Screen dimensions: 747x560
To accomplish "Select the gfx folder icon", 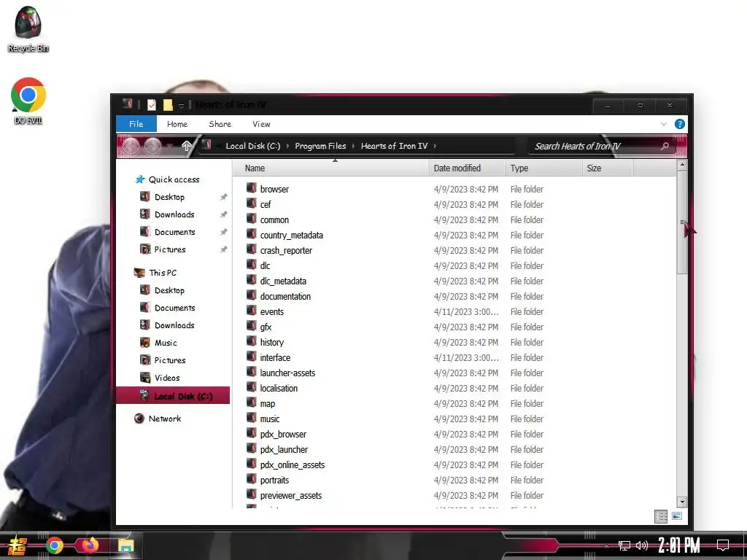I will pos(251,326).
